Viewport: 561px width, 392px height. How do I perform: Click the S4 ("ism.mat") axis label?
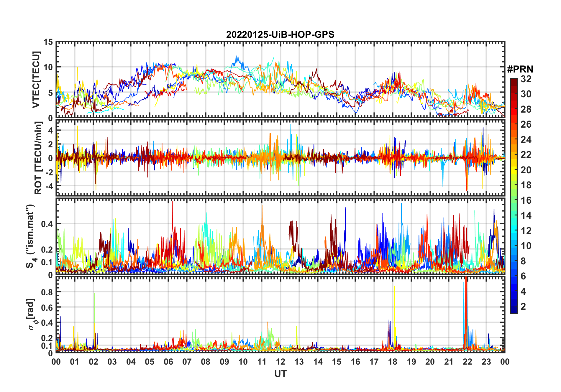31,236
